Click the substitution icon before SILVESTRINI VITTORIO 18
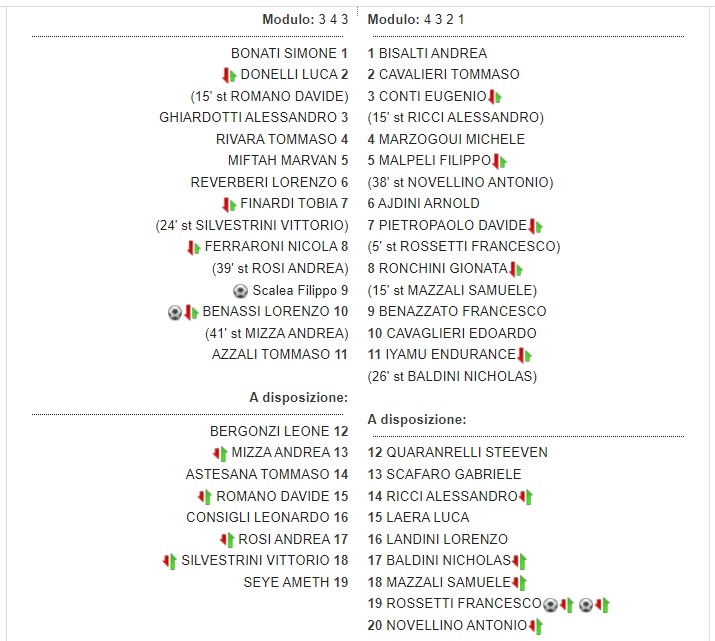Image resolution: width=715 pixels, height=641 pixels. pos(170,561)
